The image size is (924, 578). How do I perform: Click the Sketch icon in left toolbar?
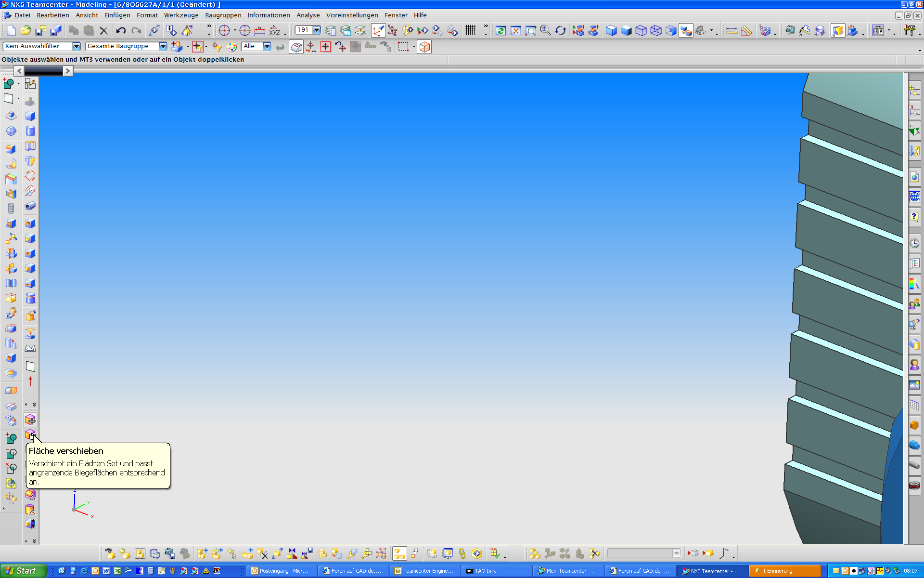30,84
